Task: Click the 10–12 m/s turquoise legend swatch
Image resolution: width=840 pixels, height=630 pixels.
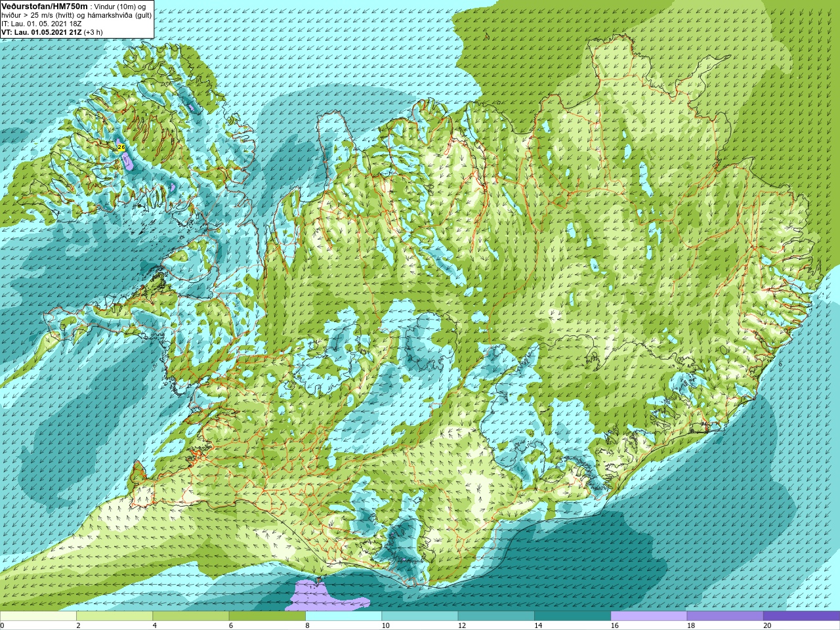Action: point(419,616)
